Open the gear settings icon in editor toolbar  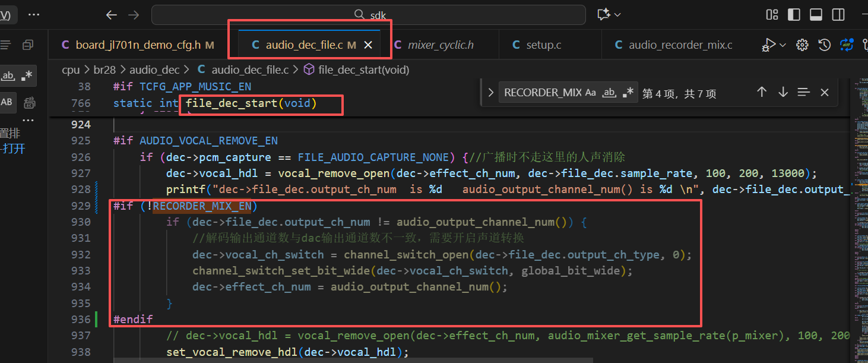[802, 45]
